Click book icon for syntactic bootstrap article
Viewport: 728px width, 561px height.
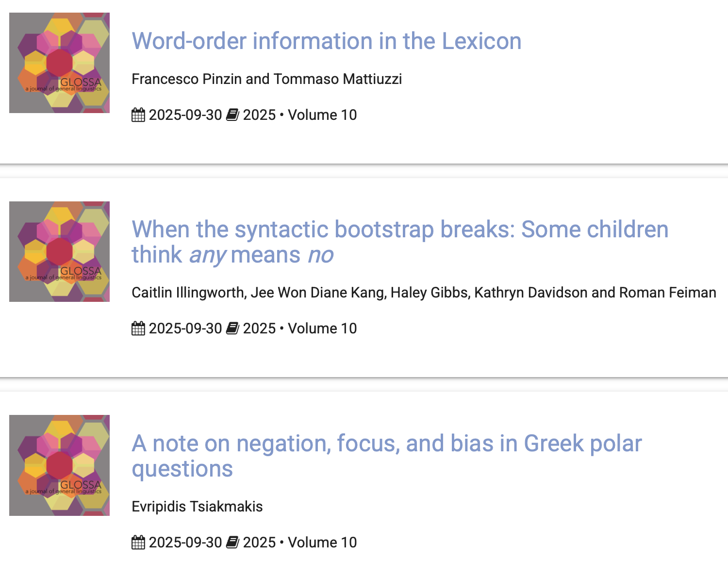(232, 329)
